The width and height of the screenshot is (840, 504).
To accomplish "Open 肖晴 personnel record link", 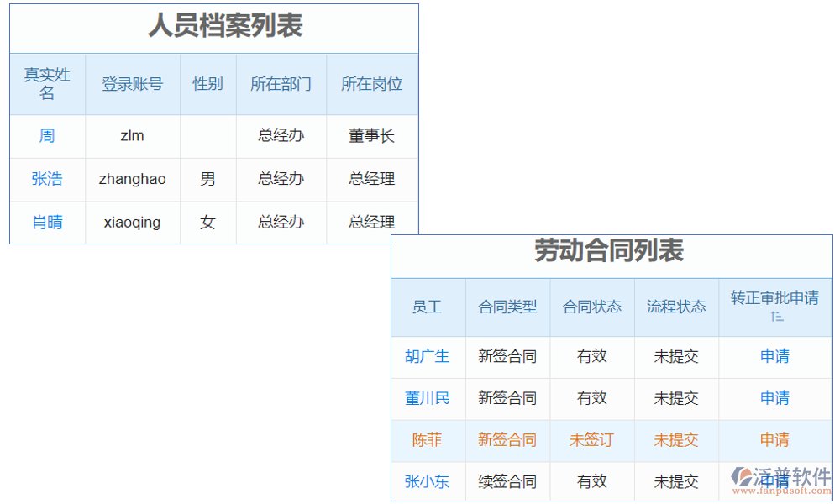I will [x=47, y=222].
